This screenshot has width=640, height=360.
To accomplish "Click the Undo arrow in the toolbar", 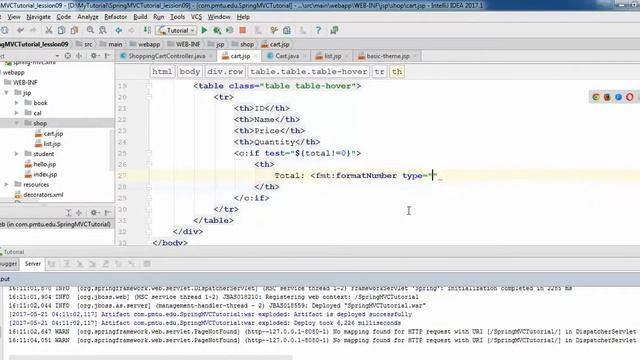I will point(20,30).
